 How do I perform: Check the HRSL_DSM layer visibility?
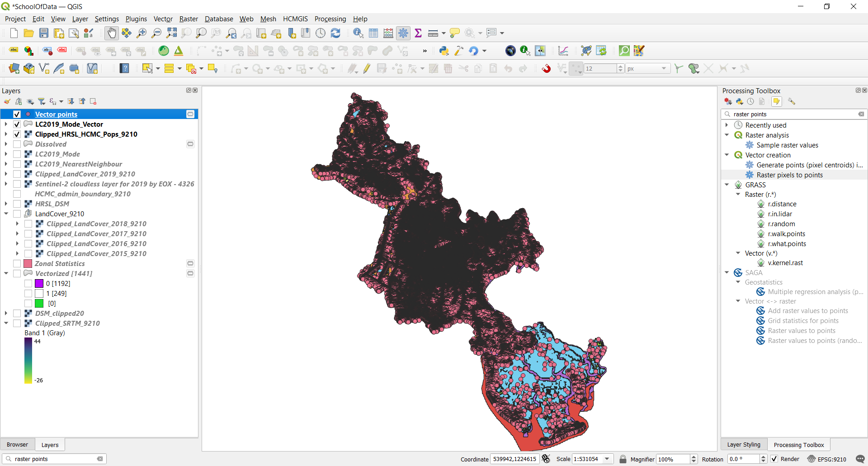[x=17, y=204]
